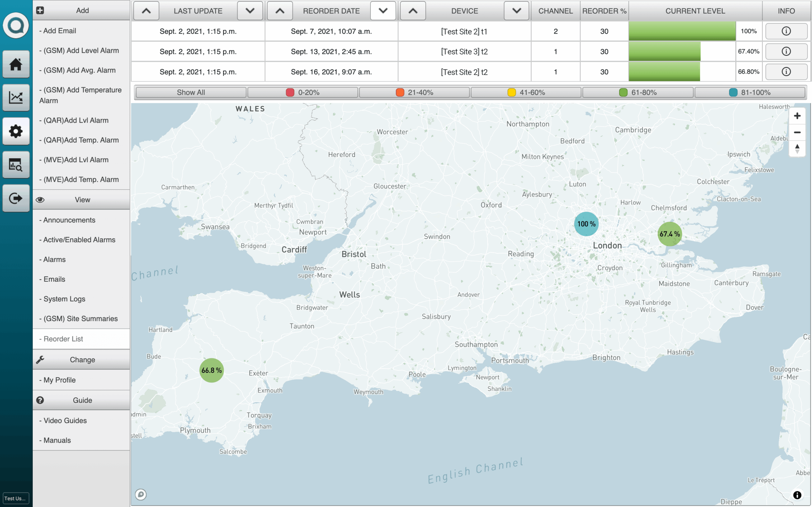Select the statistics chart icon in sidebar
Screen dimensions: 812x507
click(x=16, y=98)
